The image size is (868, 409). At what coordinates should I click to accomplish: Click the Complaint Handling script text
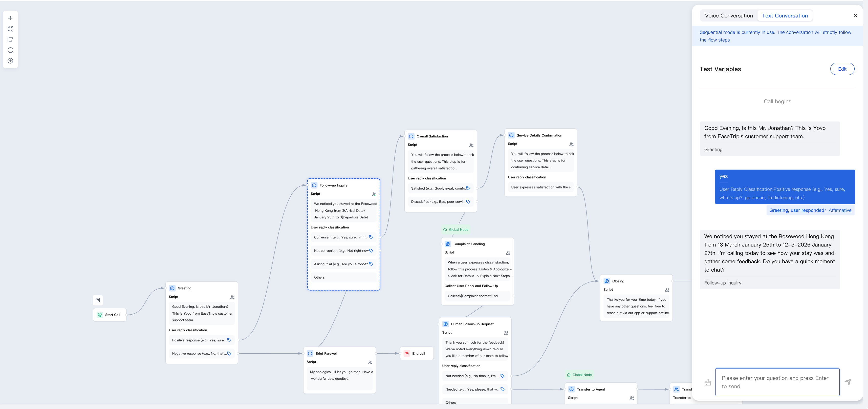(477, 269)
